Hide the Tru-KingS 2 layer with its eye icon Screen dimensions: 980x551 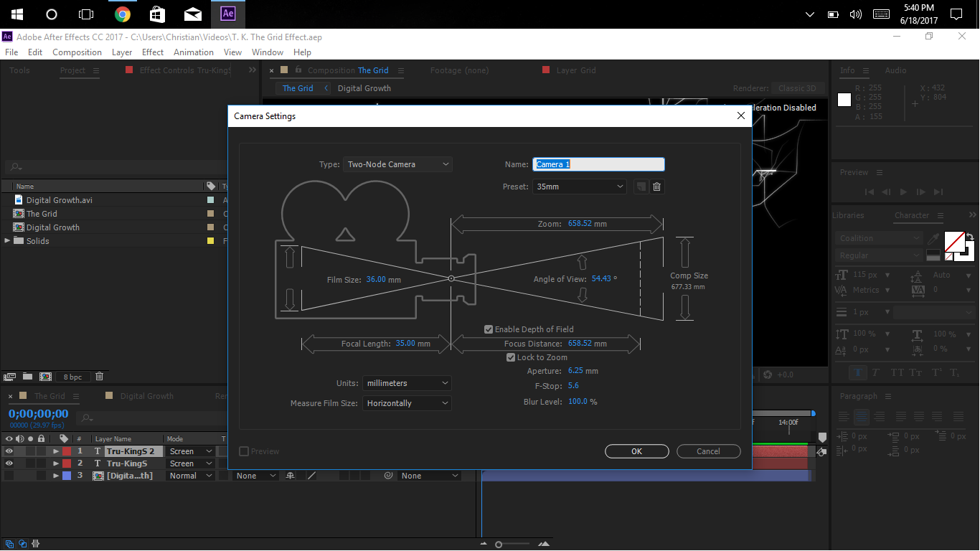[x=9, y=451]
